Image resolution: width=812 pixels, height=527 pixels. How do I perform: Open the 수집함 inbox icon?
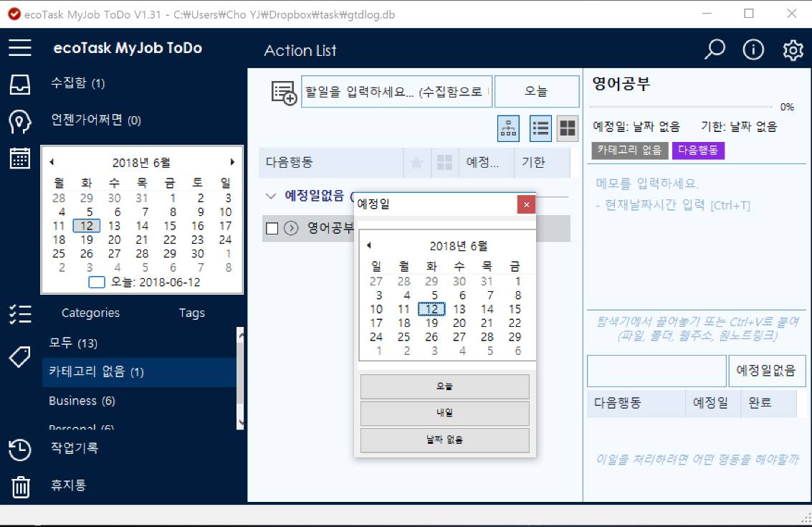19,84
